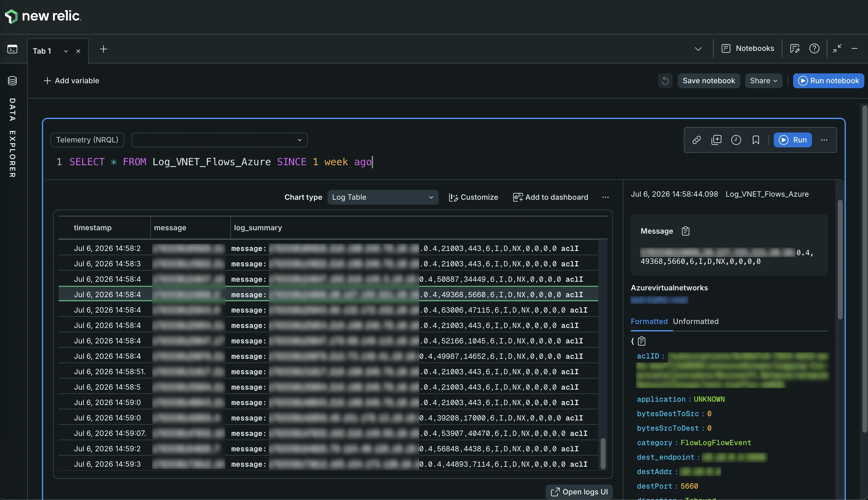This screenshot has height=500, width=868.
Task: Switch to the Formatted tab
Action: point(649,322)
